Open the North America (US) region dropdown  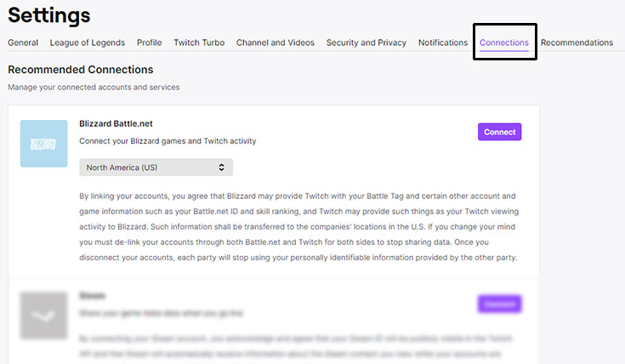click(x=156, y=168)
